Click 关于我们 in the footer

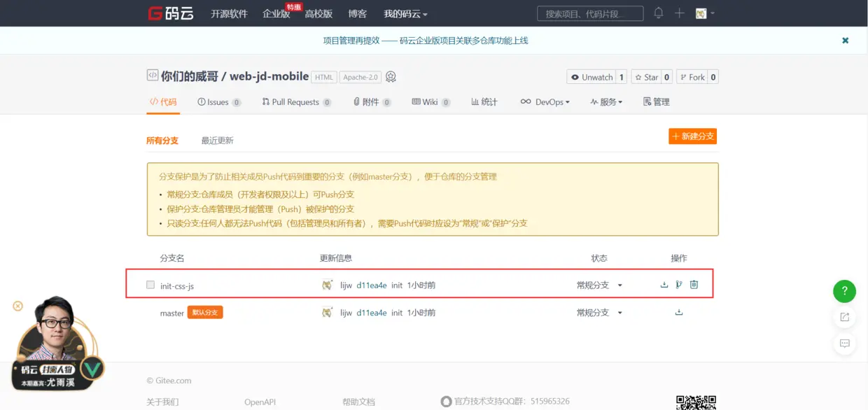[162, 402]
